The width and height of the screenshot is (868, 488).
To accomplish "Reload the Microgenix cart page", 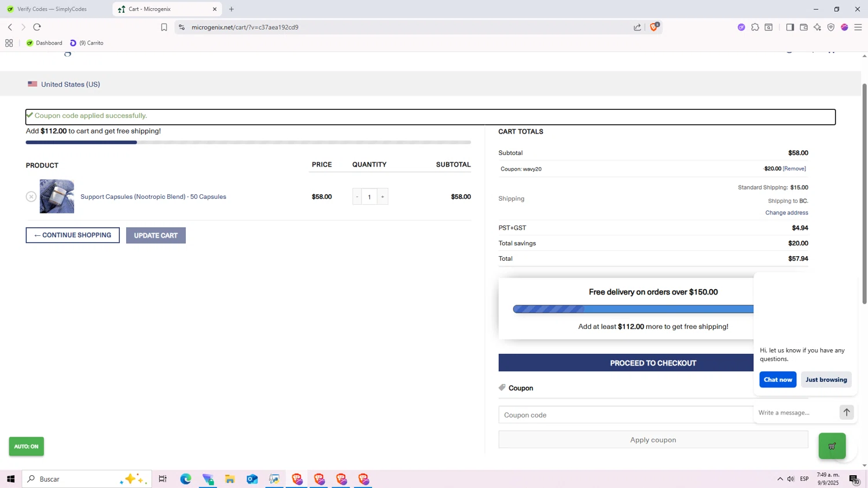I will click(x=37, y=27).
